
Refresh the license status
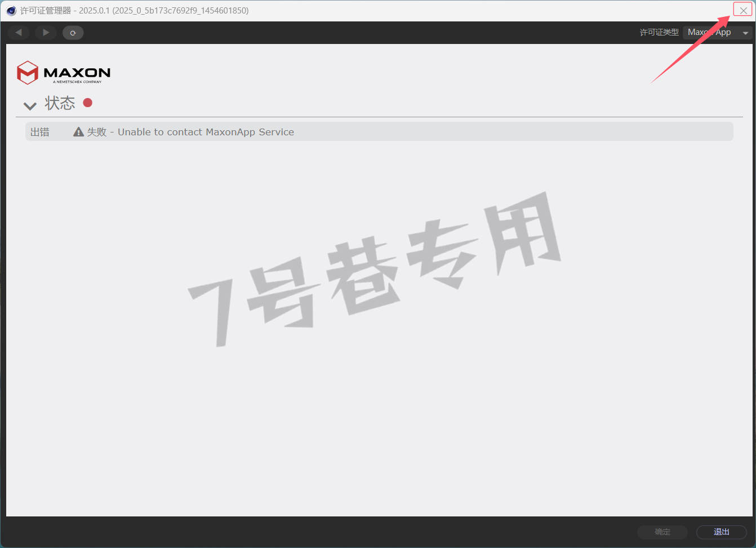[x=73, y=33]
